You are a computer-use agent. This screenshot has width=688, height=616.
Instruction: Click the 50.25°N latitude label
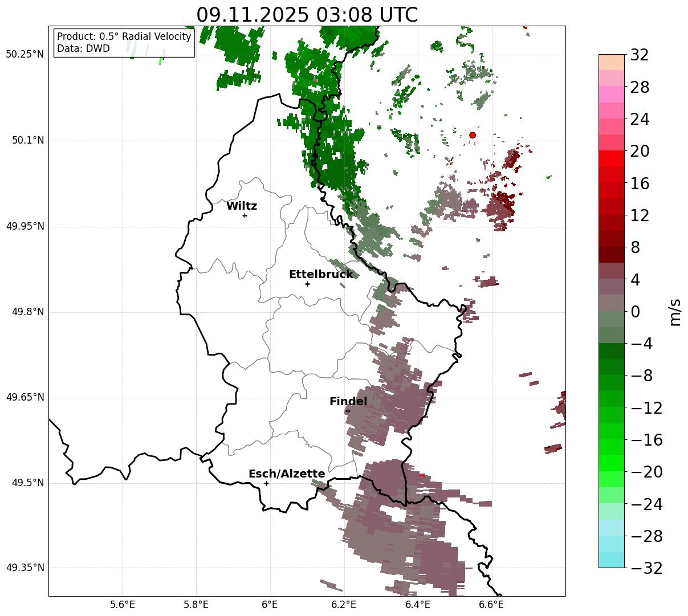pyautogui.click(x=25, y=55)
